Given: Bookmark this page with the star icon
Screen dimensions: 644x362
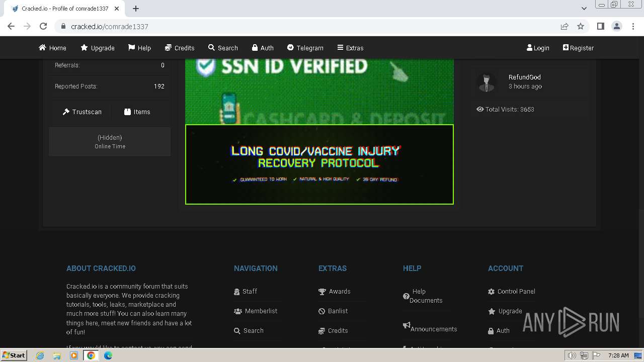Looking at the screenshot, I should pyautogui.click(x=581, y=26).
